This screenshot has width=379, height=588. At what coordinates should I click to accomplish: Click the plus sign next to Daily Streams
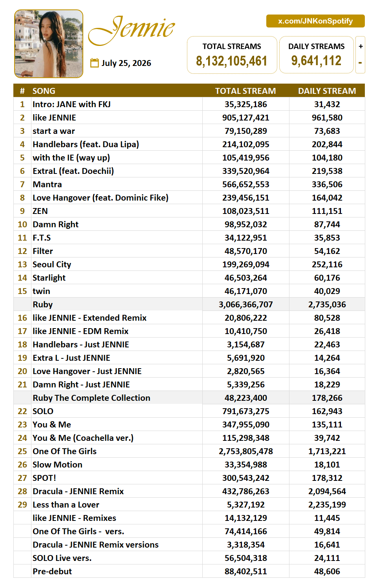tap(361, 46)
